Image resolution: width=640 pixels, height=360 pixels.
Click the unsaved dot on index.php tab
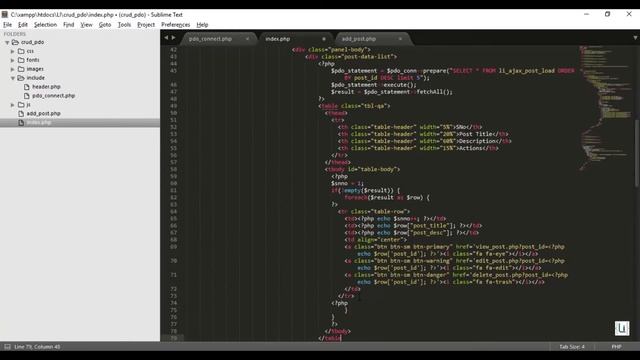click(324, 39)
